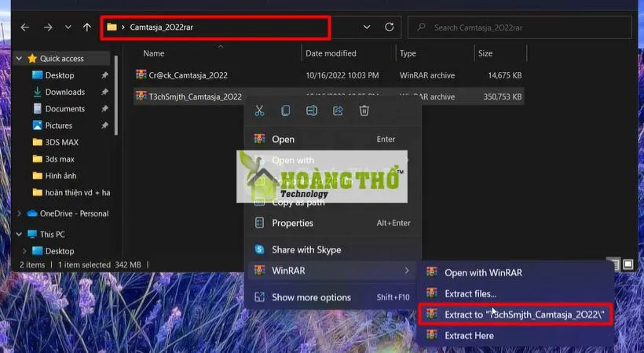Click the 14,675 KB size value
The height and width of the screenshot is (353, 644).
tap(505, 75)
